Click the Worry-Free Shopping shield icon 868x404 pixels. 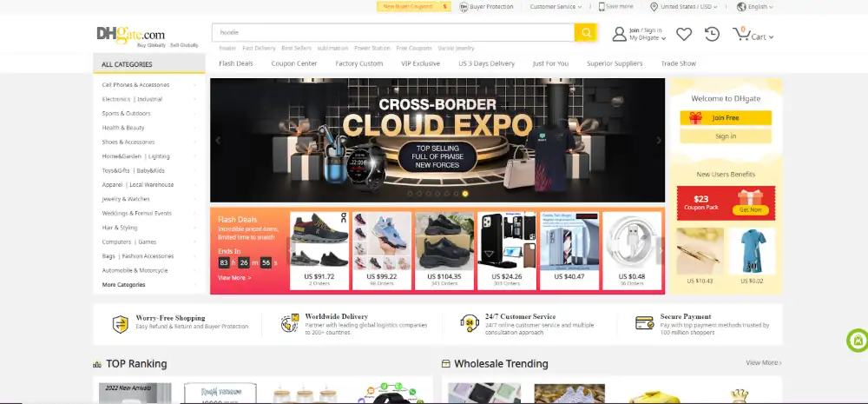click(120, 324)
